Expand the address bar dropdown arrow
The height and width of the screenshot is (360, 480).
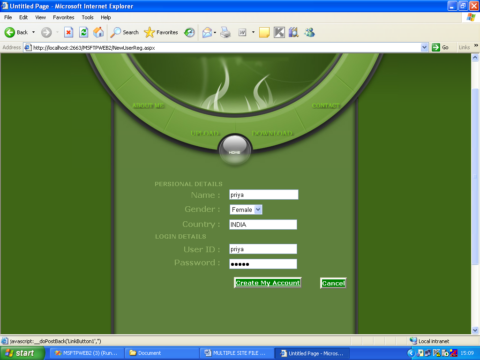pos(424,47)
